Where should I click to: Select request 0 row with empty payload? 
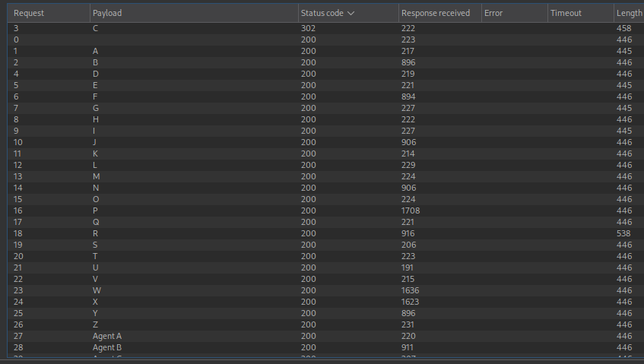coord(190,40)
